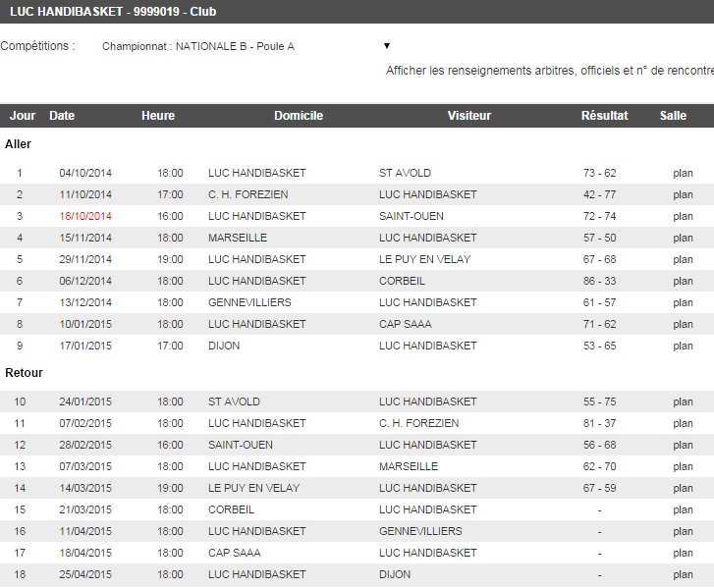Click the result 73 - 62
Viewport: 714px width, 588px height.
coord(599,173)
